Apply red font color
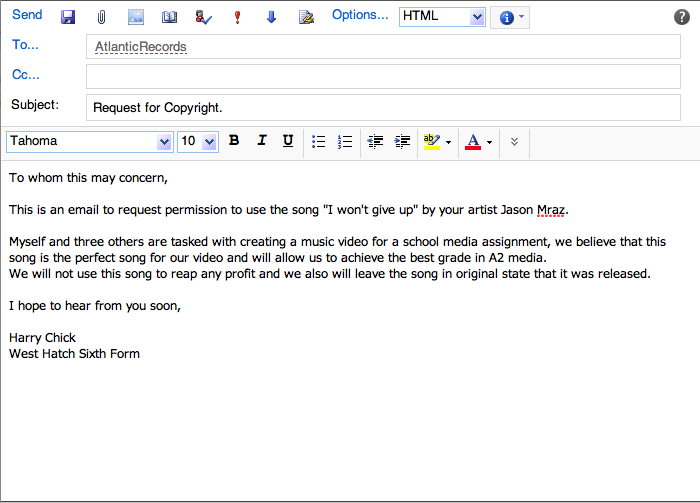The width and height of the screenshot is (700, 503). tap(473, 141)
